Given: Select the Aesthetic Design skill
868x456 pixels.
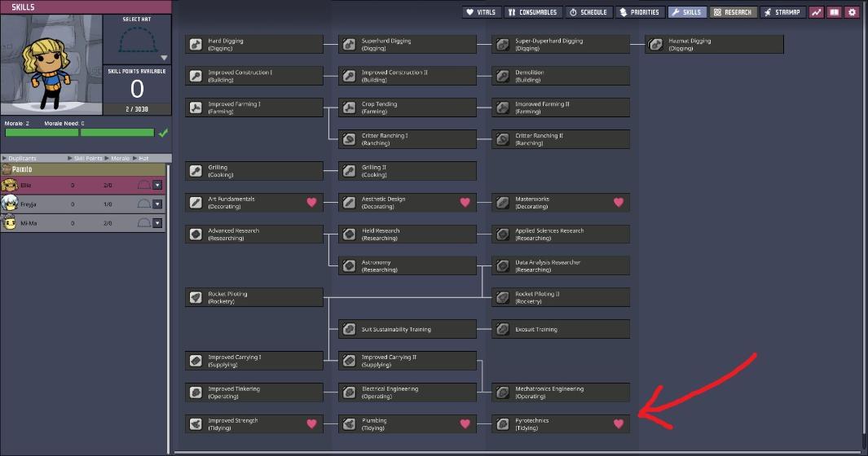Looking at the screenshot, I should click(x=408, y=203).
